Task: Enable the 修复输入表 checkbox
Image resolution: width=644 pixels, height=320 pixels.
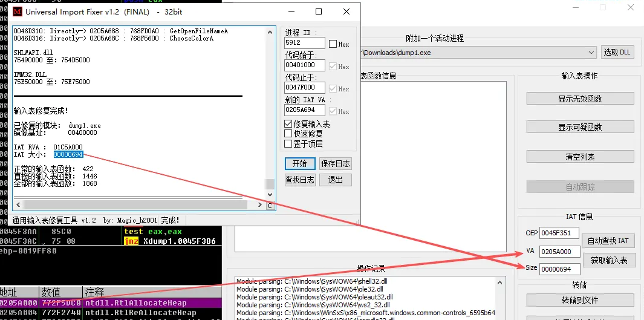Action: [288, 124]
